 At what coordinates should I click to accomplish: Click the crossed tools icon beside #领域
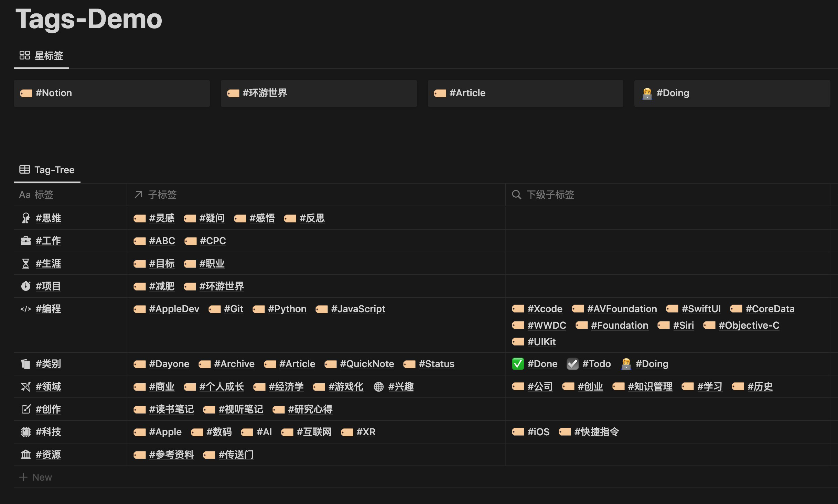(26, 386)
